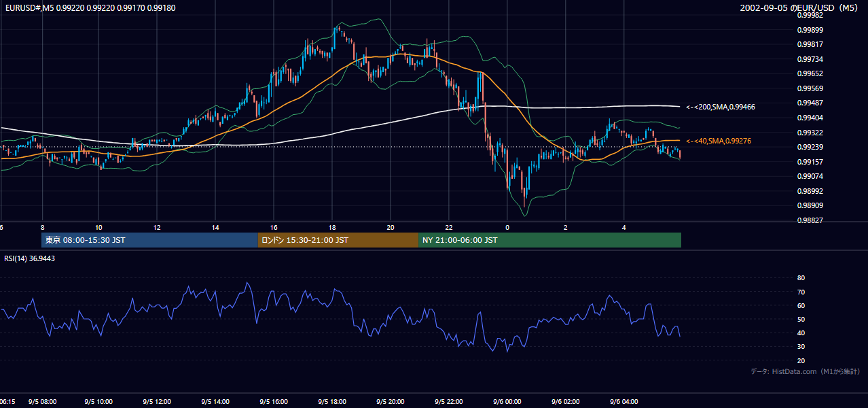
Task: Select the 0.99322 price level label
Action: click(810, 133)
